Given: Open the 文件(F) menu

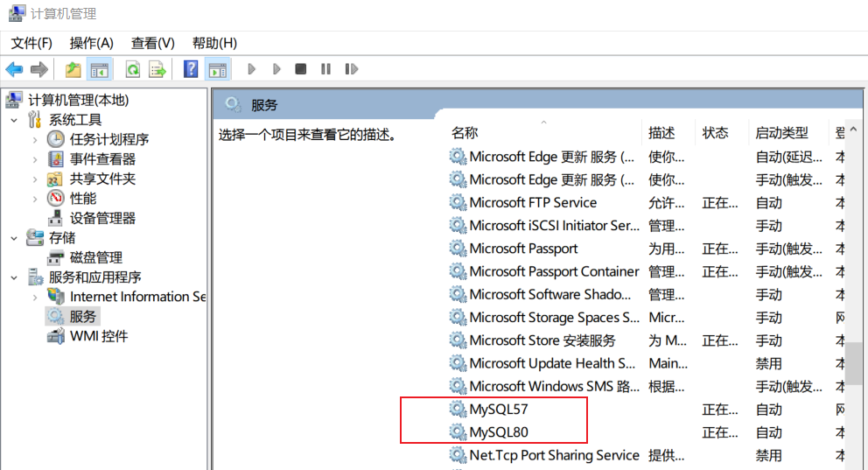Looking at the screenshot, I should pos(31,43).
